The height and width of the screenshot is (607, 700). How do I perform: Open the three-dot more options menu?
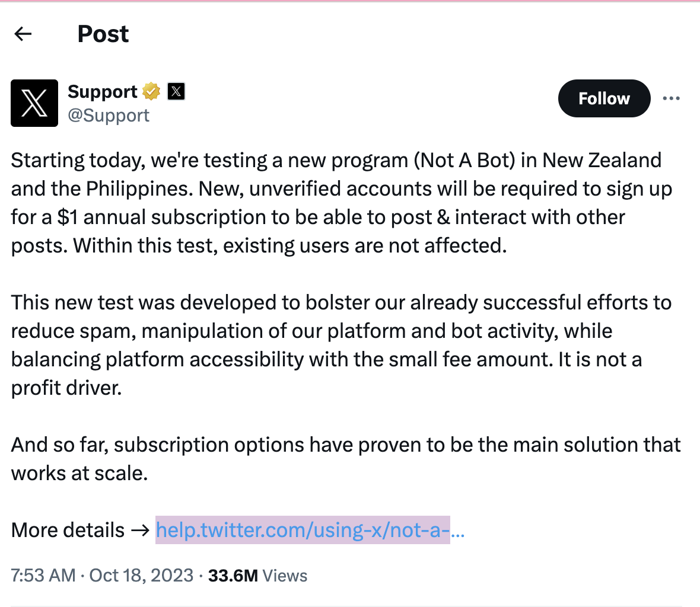click(x=671, y=98)
